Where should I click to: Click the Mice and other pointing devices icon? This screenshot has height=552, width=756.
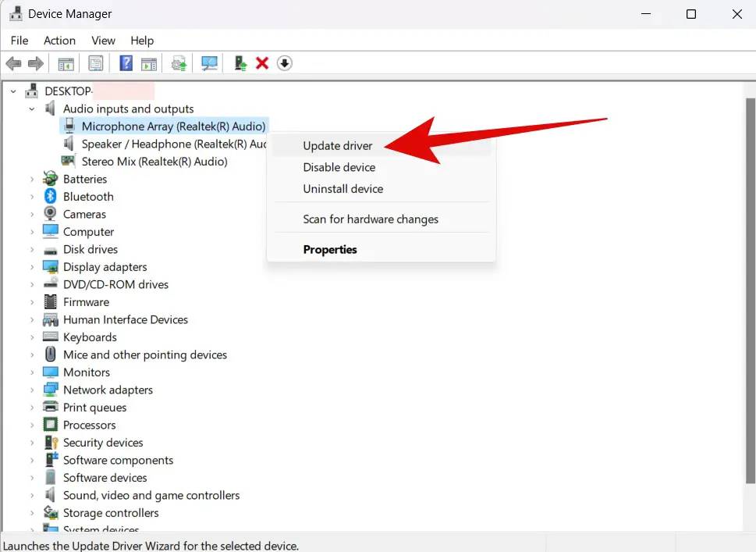[50, 354]
